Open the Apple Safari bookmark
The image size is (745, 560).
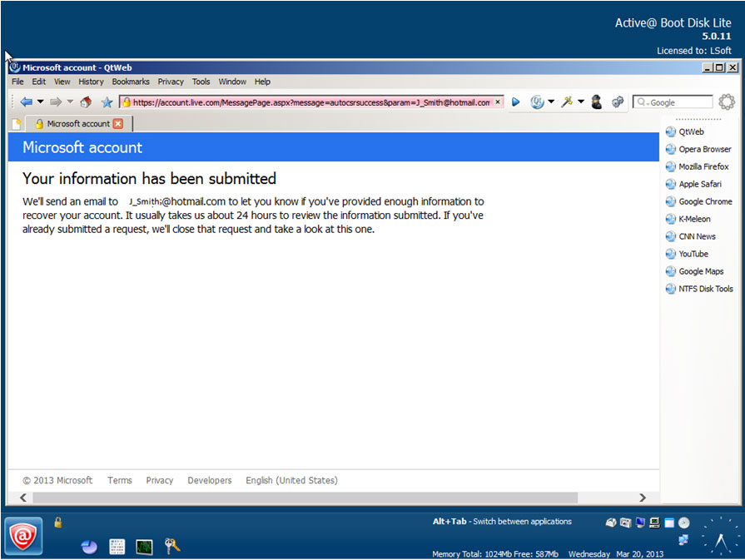[693, 184]
